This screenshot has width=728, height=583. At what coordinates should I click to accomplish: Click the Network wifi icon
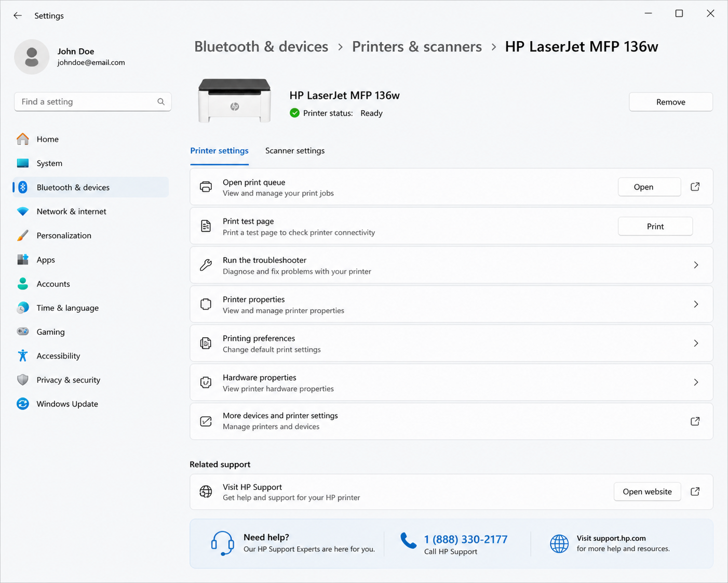[23, 211]
